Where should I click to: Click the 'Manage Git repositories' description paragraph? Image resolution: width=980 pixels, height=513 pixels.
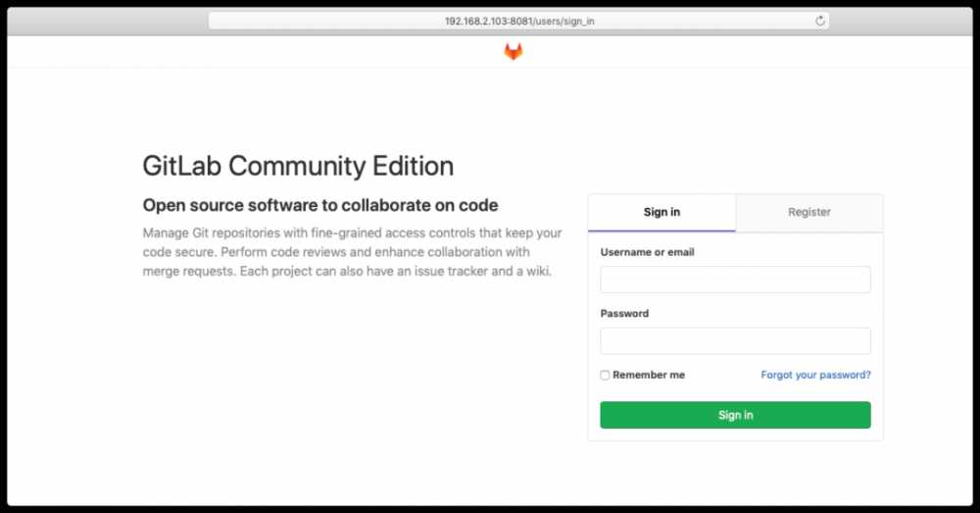352,252
